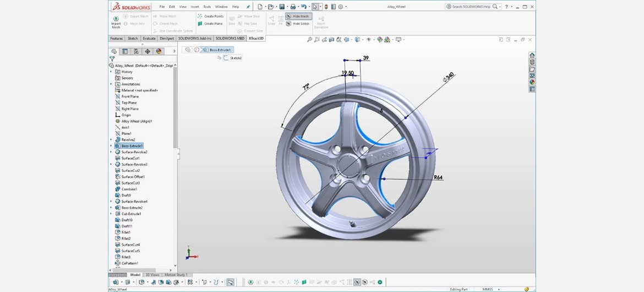This screenshot has width=644, height=292.
Task: Switch to the Motion Study 1 tab
Action: pyautogui.click(x=176, y=275)
